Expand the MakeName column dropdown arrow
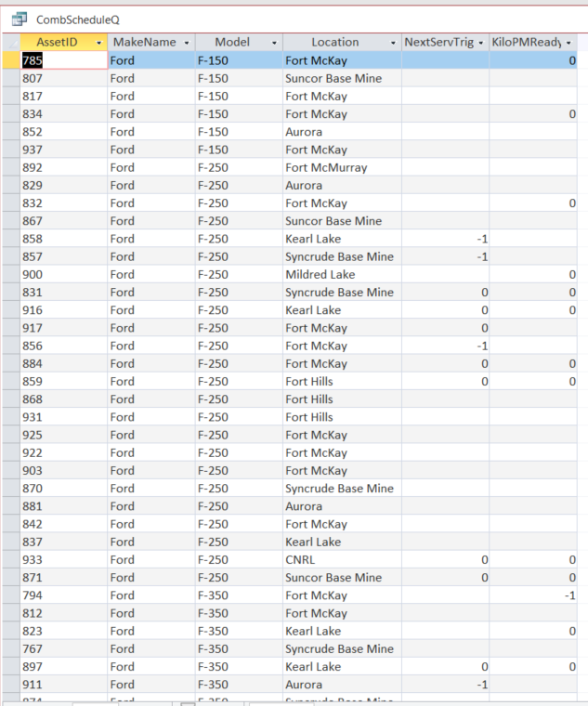 tap(187, 43)
